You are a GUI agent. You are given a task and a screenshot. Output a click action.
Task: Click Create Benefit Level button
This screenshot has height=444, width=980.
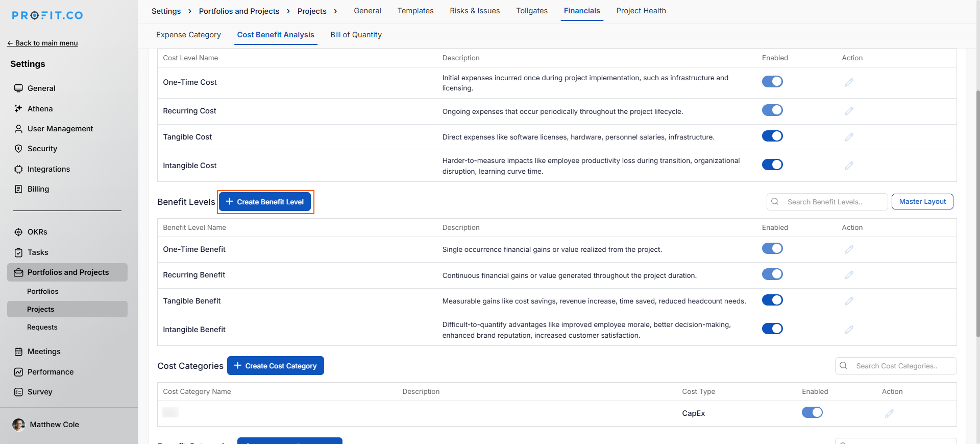pyautogui.click(x=265, y=202)
